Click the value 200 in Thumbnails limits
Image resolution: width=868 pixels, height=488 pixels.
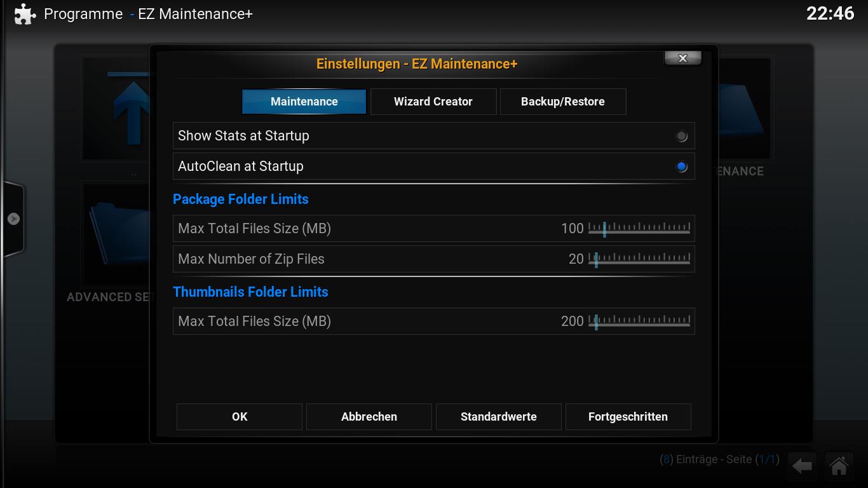pos(573,322)
